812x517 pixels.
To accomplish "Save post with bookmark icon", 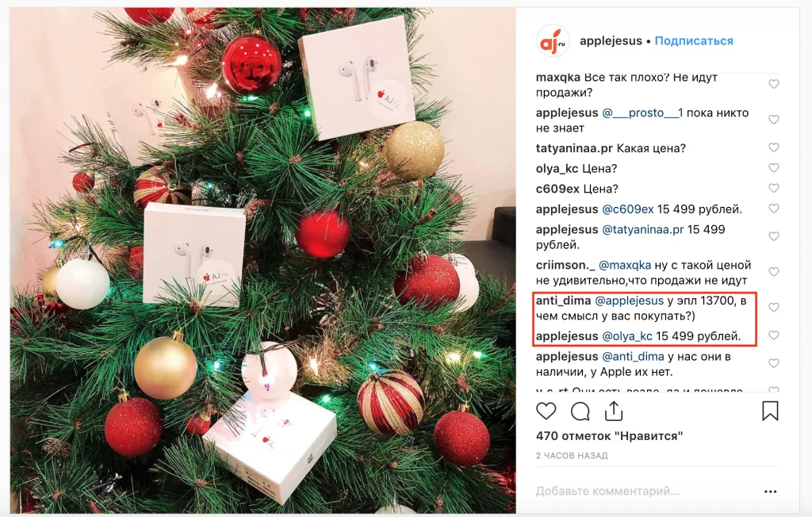I will tap(770, 411).
